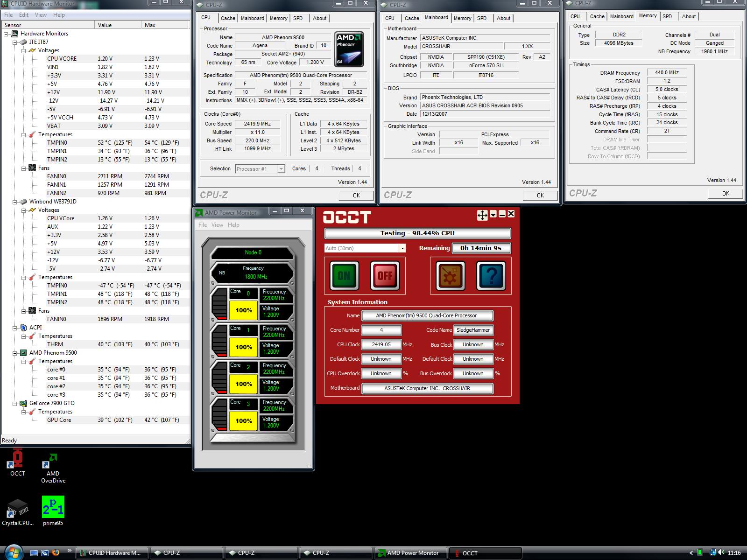Viewport: 747px width, 560px height.
Task: Collapse Fans under ITE IT87
Action: 23,168
